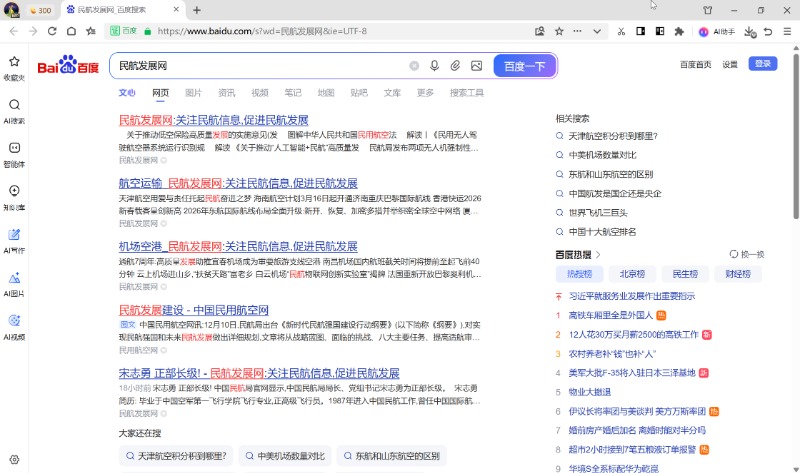Expand 百度热搜 with the chevron arrow
Screen dimensions: 800x473
pos(598,255)
